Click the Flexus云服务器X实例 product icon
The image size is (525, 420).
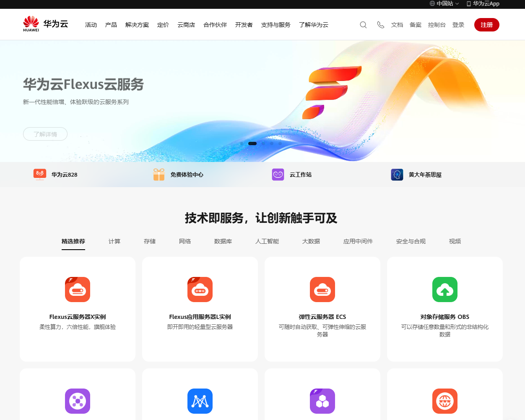coord(78,289)
